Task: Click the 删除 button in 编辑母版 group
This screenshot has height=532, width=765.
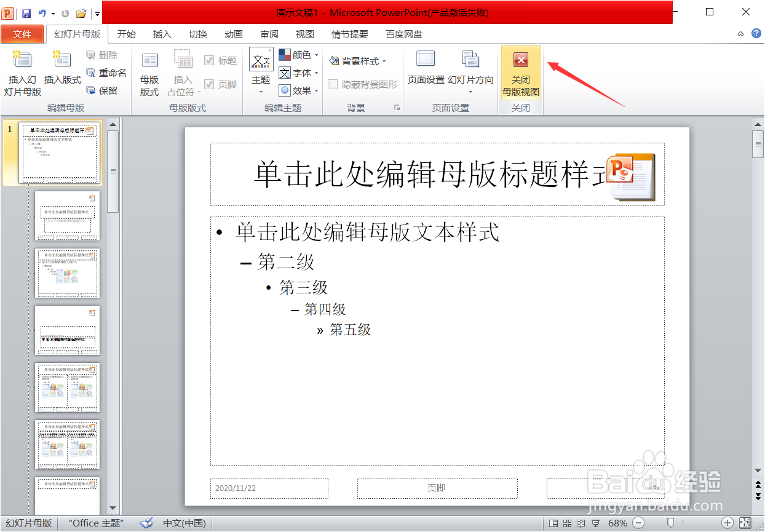Action: 102,55
